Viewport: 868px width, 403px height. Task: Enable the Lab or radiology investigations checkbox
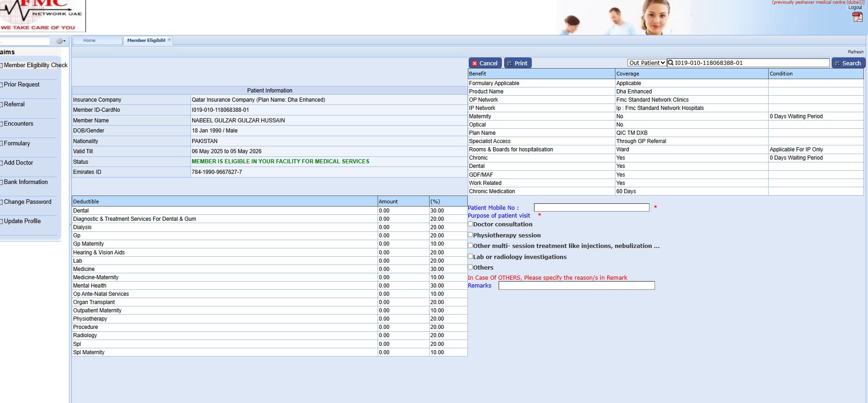[470, 256]
